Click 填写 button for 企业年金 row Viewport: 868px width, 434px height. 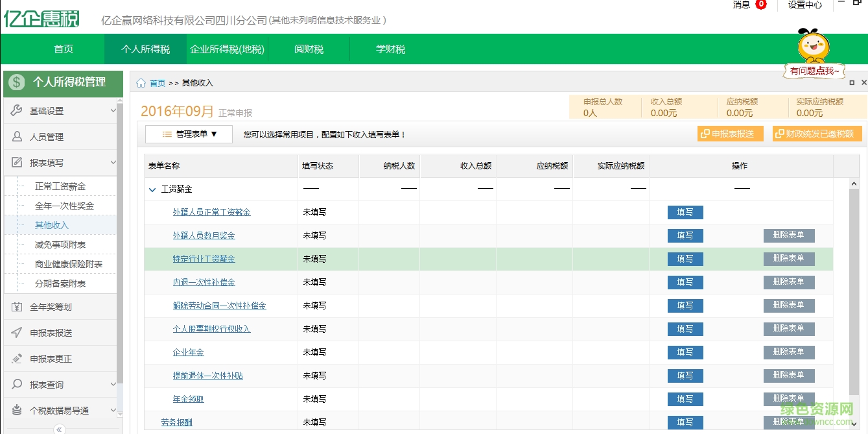pos(685,352)
